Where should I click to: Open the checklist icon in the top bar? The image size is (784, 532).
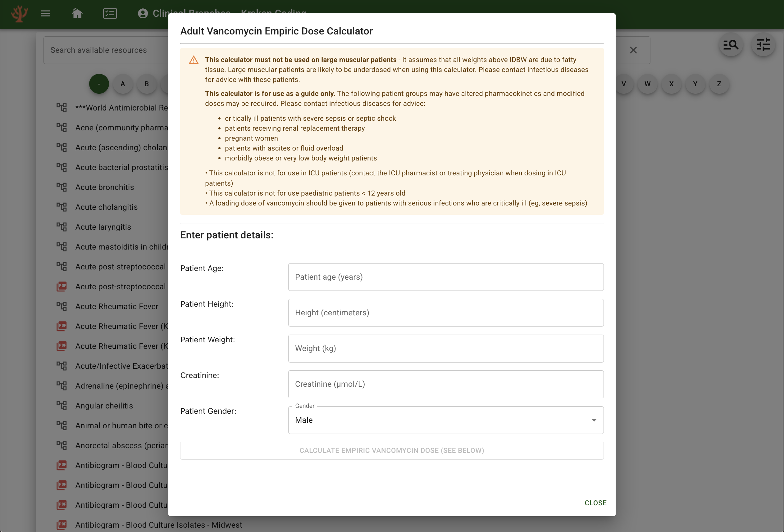pos(110,13)
